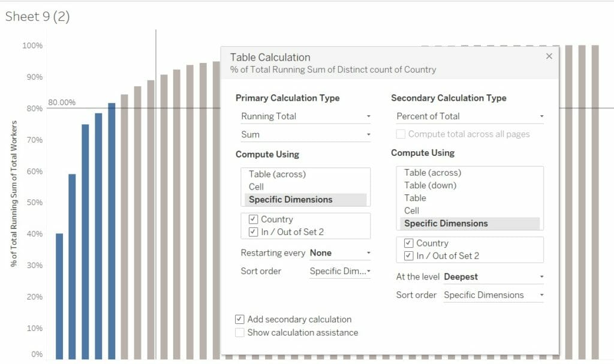Choose Table option in secondary Compute Using

pyautogui.click(x=415, y=198)
